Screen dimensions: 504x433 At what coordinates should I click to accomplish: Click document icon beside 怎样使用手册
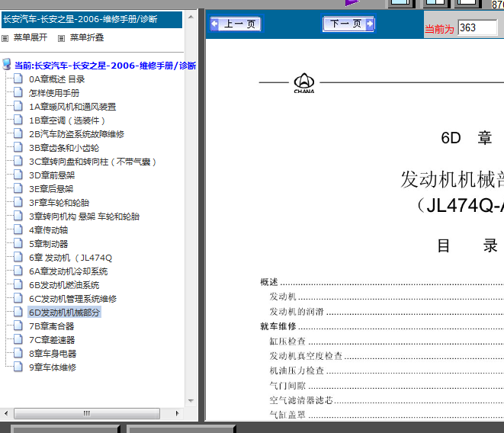pos(18,92)
